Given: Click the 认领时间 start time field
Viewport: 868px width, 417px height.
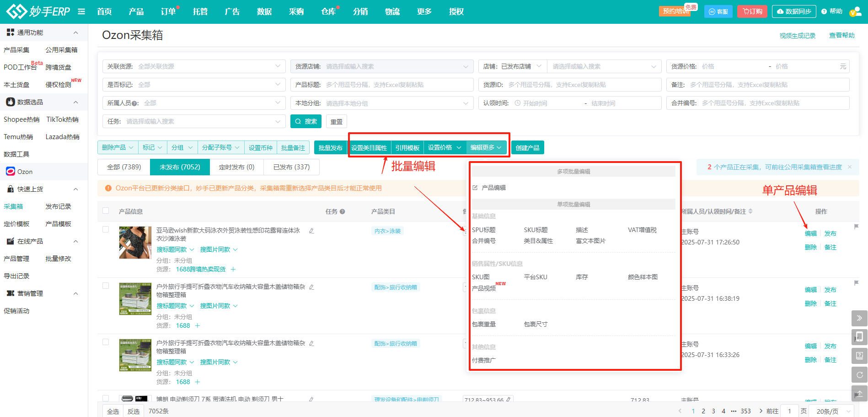Looking at the screenshot, I should click(547, 103).
